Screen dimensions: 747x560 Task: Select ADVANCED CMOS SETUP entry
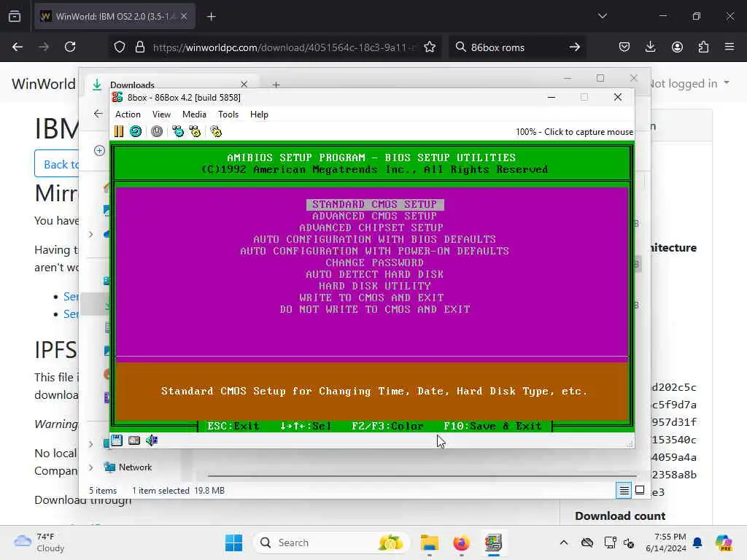pyautogui.click(x=374, y=216)
